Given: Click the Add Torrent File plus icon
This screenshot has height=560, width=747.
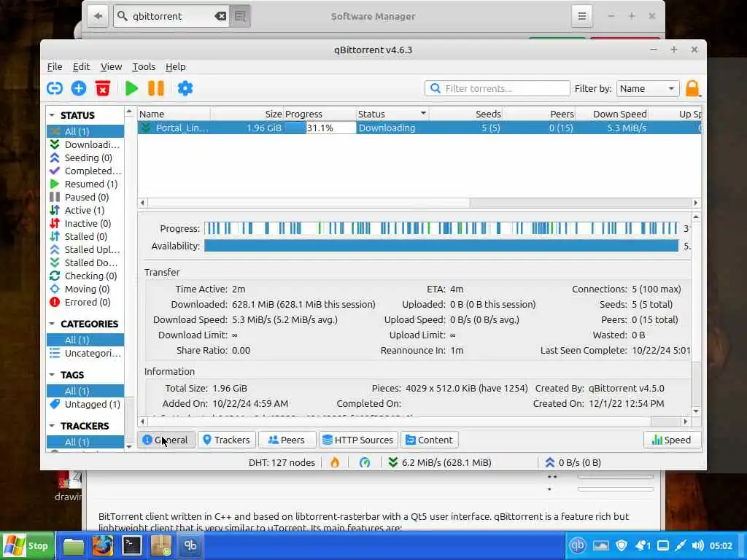Looking at the screenshot, I should point(79,88).
